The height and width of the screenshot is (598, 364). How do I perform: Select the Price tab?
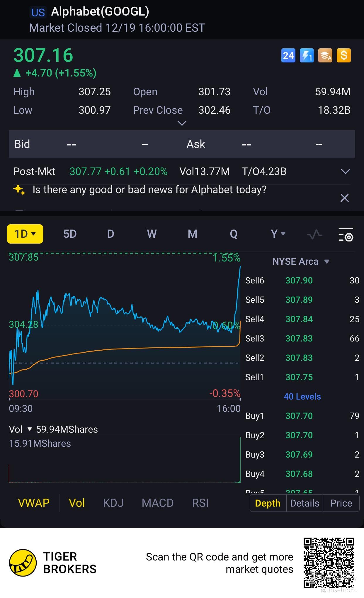pyautogui.click(x=341, y=503)
